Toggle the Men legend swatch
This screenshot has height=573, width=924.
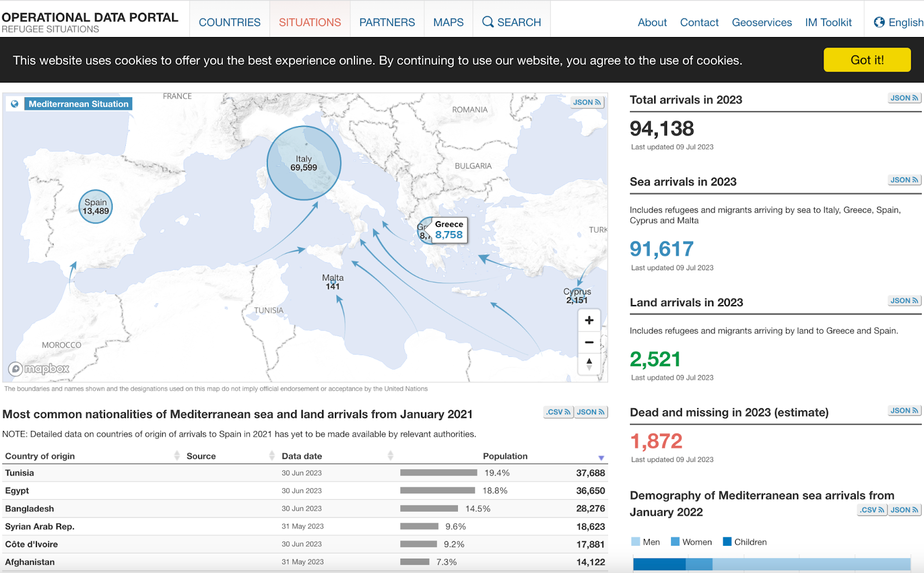point(636,542)
